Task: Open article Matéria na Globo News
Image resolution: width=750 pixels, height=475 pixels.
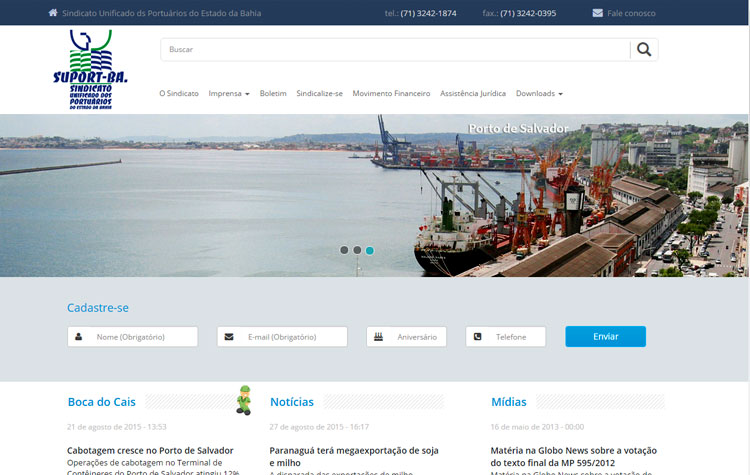Action: click(574, 456)
